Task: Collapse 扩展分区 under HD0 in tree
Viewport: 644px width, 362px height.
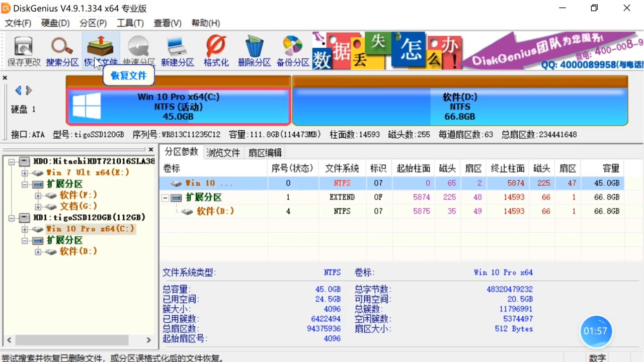Action: [25, 184]
